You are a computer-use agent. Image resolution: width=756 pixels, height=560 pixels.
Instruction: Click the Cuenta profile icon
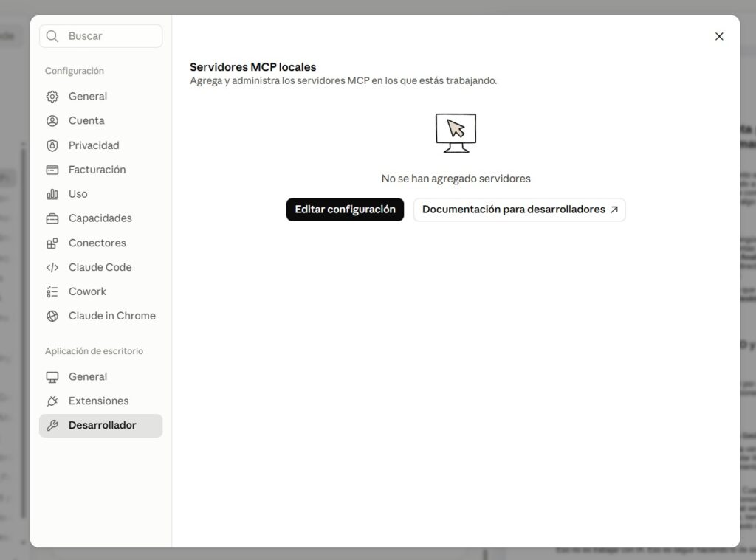52,120
